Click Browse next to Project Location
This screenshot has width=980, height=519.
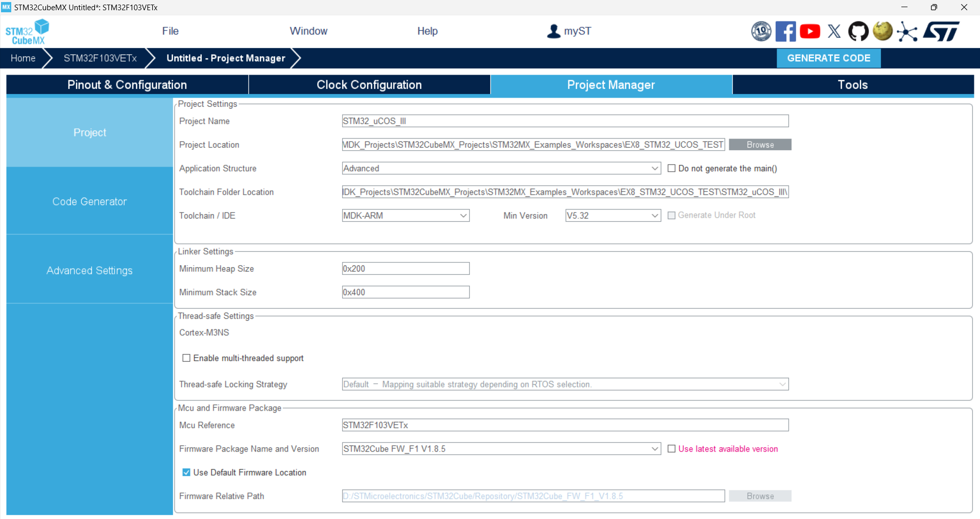(760, 145)
